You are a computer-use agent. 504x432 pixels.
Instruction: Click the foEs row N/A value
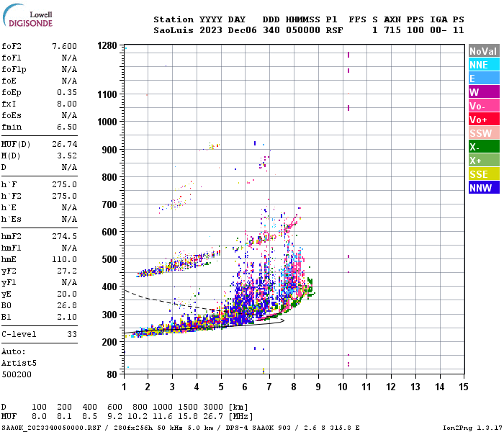(x=69, y=115)
